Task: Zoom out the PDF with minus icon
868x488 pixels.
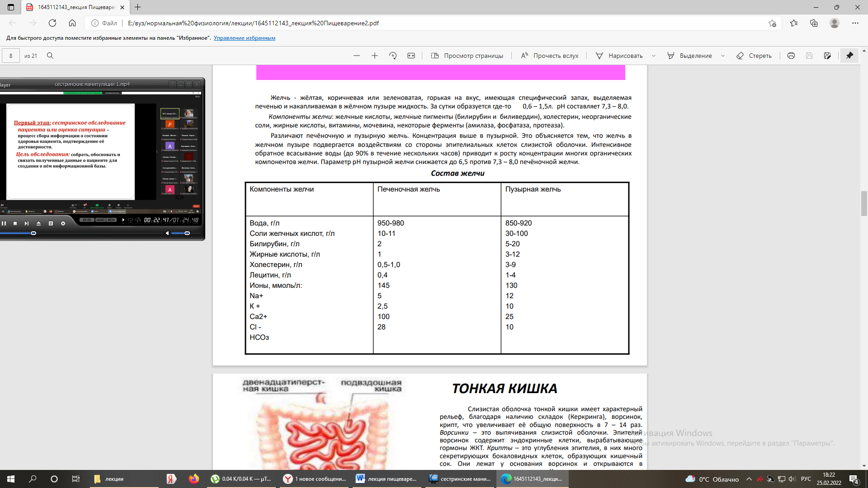Action: 357,56
